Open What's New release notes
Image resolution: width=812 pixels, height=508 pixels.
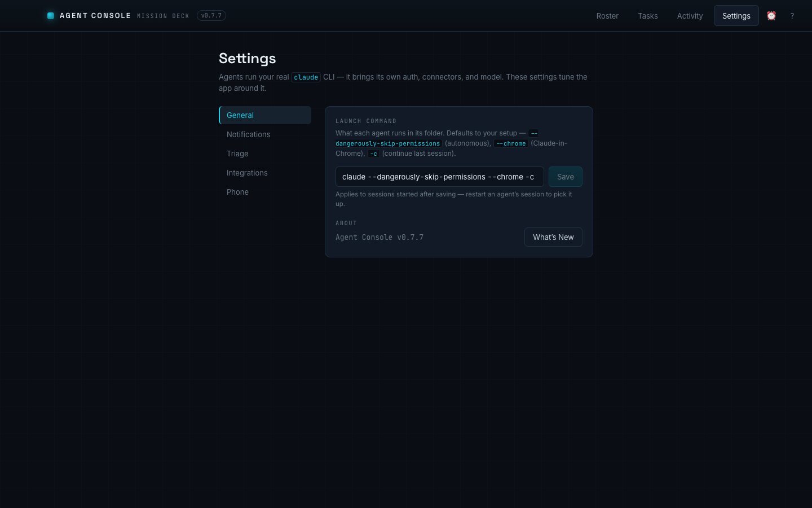click(x=553, y=237)
